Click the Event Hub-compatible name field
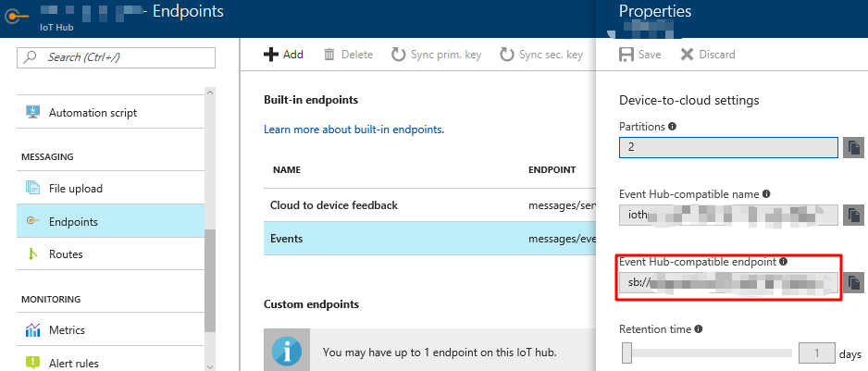Screen dimensions: 868x371 (x=728, y=215)
